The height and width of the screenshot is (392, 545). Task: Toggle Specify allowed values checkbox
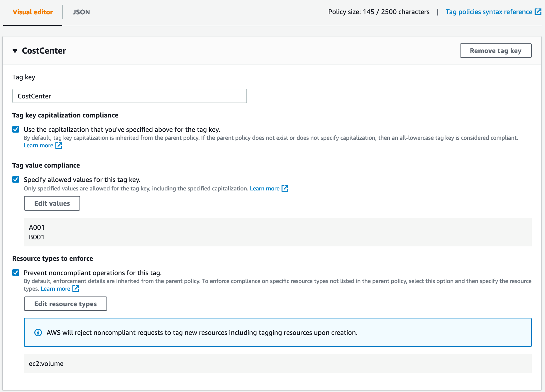[x=16, y=180]
